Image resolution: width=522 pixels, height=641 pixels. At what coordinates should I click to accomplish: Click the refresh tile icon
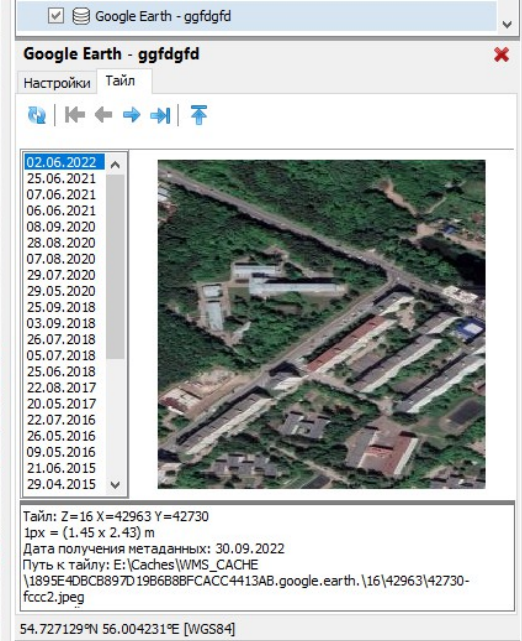click(x=37, y=115)
